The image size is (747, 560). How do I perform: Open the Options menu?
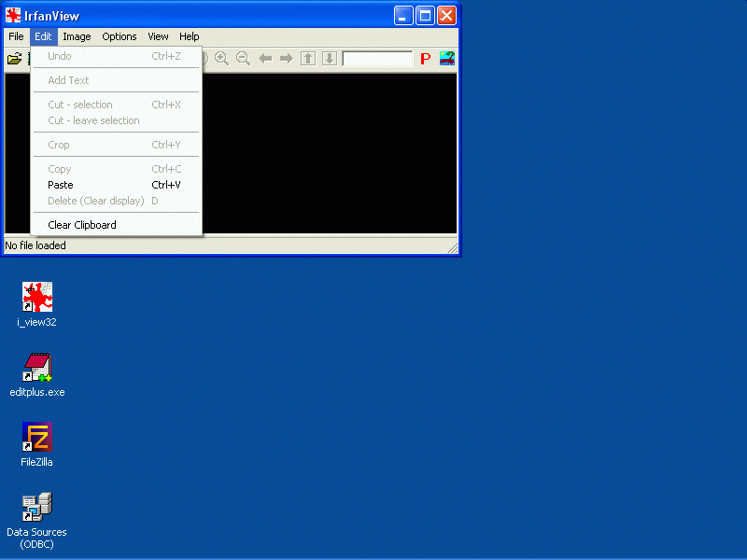coord(120,36)
